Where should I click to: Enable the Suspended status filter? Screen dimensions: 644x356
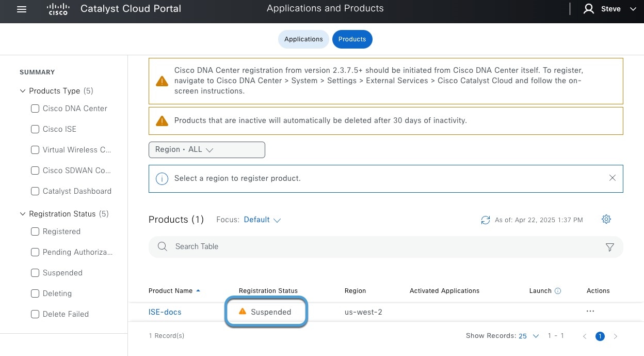click(35, 273)
